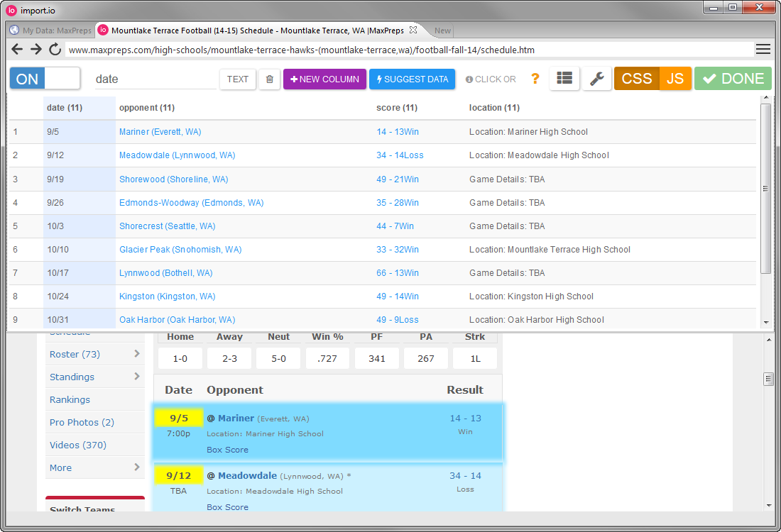
Task: Click the CLICK OR info hint
Action: (x=491, y=79)
